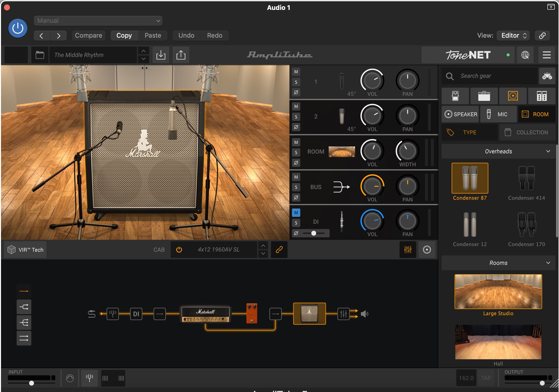The width and height of the screenshot is (559, 392).
Task: Select the orange stomp pedal in chain
Action: click(252, 313)
